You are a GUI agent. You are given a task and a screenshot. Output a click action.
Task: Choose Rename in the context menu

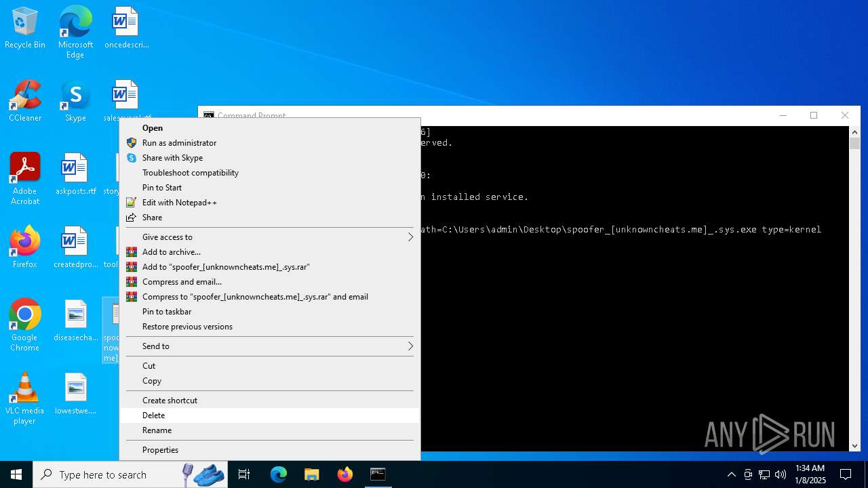click(269, 430)
